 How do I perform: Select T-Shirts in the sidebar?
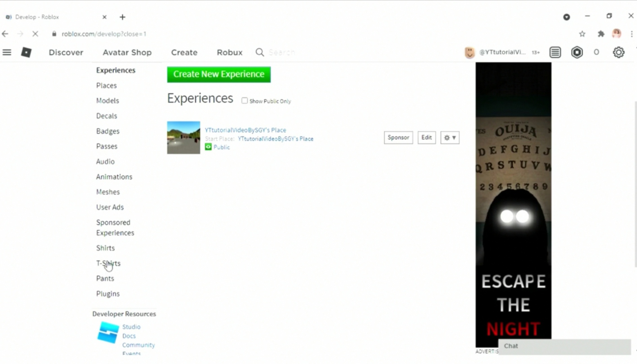click(x=108, y=263)
